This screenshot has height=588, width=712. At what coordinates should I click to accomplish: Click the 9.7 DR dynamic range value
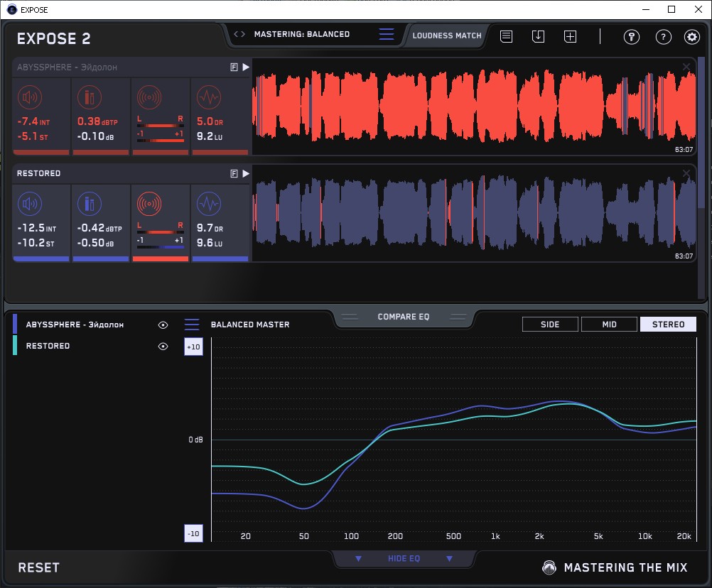(210, 228)
